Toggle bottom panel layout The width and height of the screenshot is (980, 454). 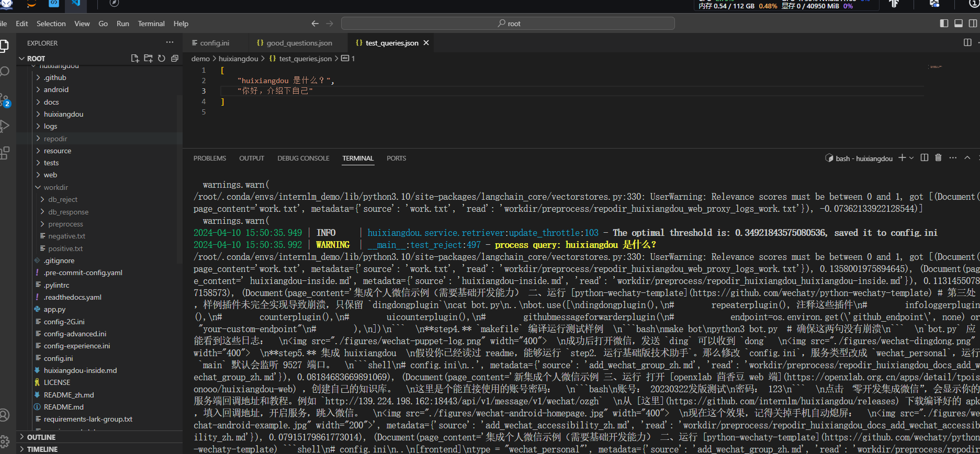(x=959, y=23)
